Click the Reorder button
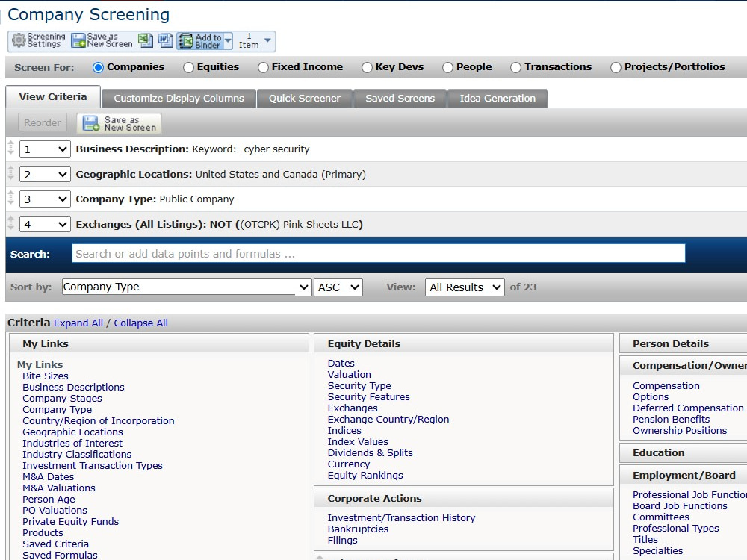This screenshot has height=560, width=747. point(43,123)
